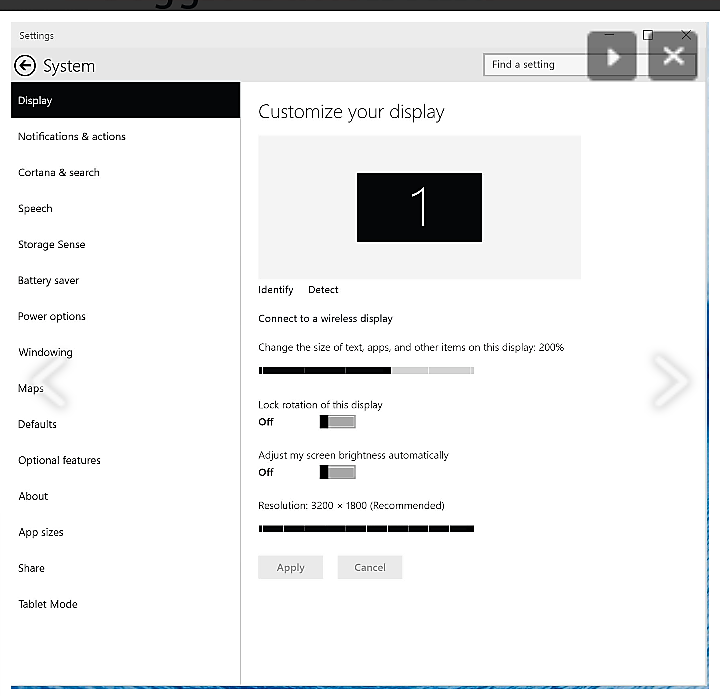The height and width of the screenshot is (696, 720).
Task: Close the image viewer with X overlay
Action: click(673, 56)
